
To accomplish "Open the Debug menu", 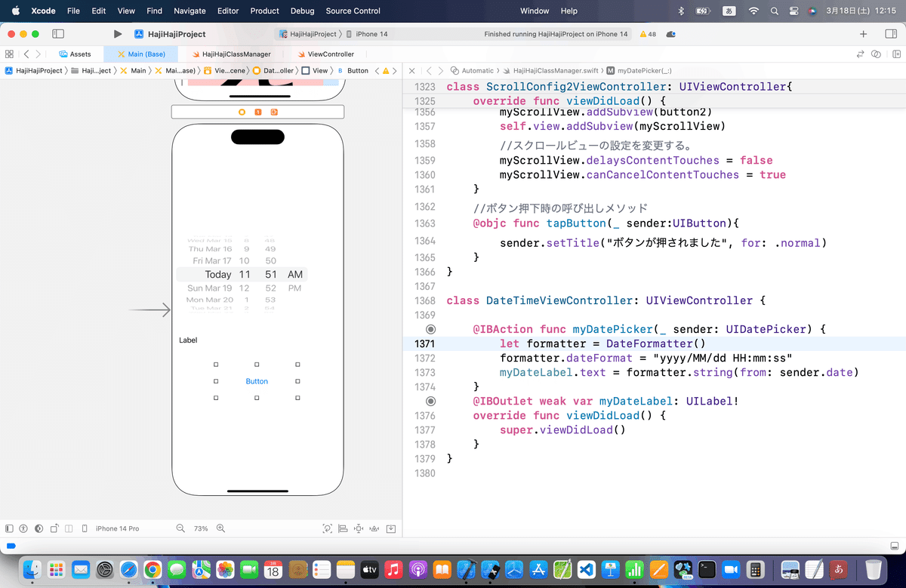I will tap(302, 11).
